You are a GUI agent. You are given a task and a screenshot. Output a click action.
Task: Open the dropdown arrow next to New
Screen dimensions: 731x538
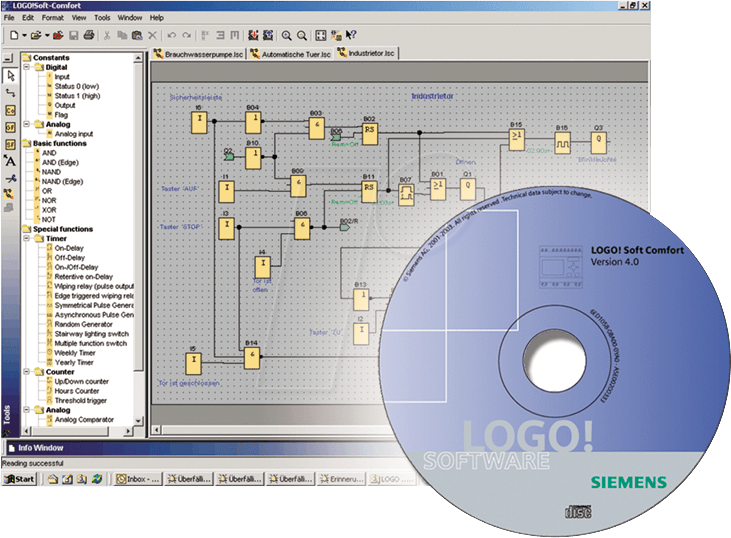pyautogui.click(x=24, y=36)
